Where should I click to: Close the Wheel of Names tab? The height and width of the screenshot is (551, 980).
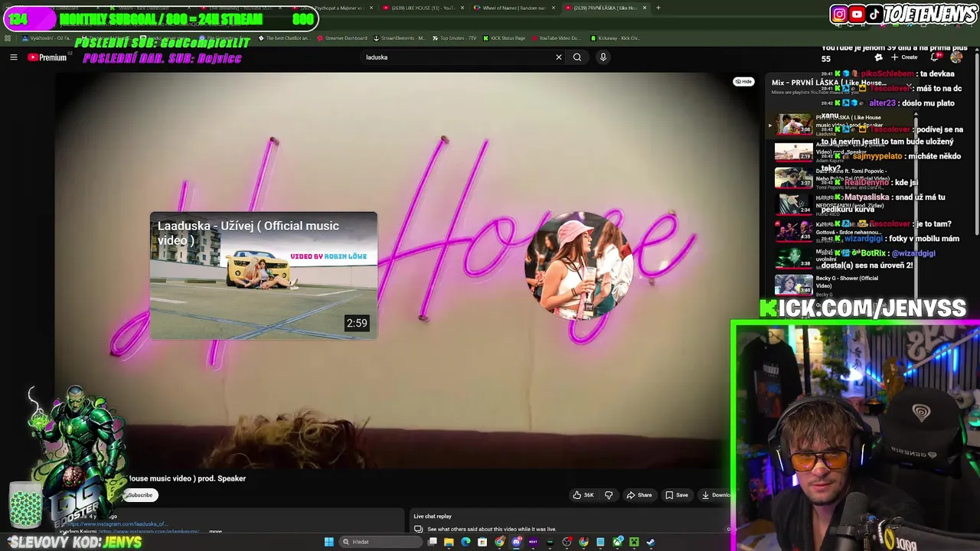click(554, 8)
